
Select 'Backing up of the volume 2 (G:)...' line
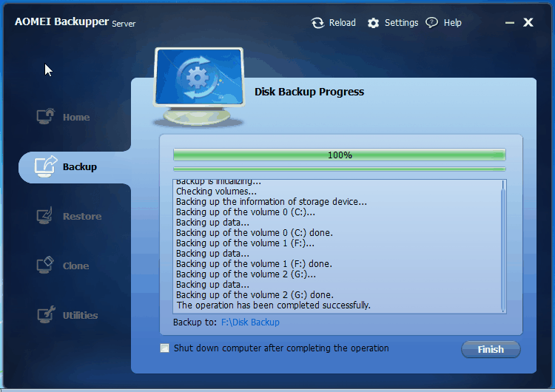[x=246, y=274]
